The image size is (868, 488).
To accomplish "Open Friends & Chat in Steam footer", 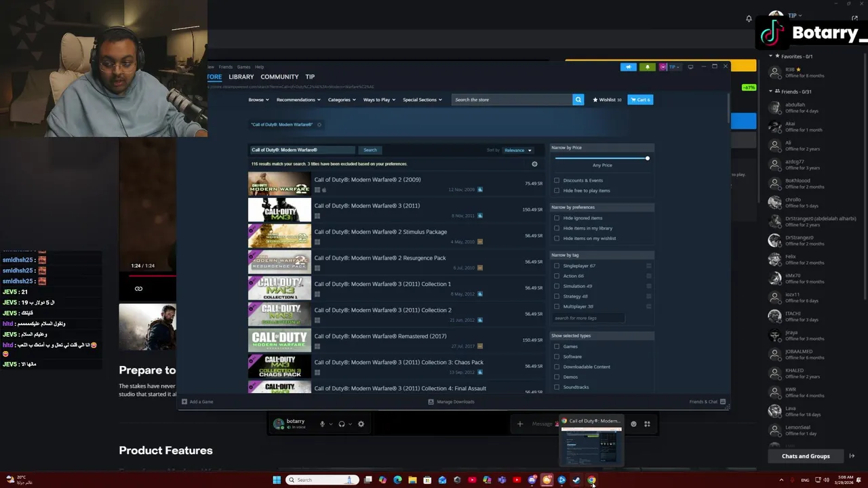I will click(x=707, y=402).
